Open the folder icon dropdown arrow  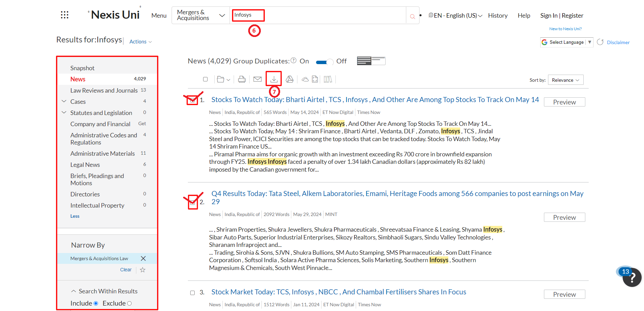pyautogui.click(x=228, y=80)
